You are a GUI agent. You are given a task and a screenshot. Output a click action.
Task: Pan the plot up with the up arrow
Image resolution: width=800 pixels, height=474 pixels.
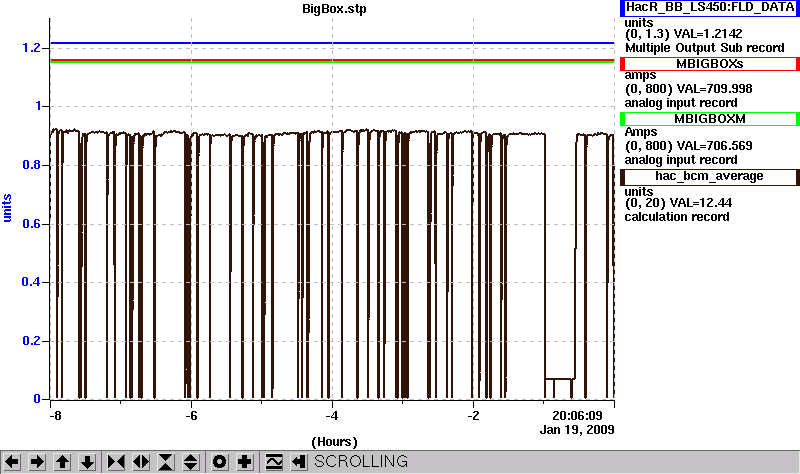coord(62,462)
